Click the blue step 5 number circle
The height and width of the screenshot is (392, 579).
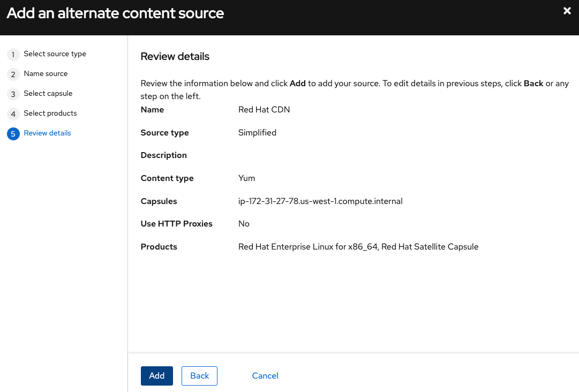coord(13,134)
